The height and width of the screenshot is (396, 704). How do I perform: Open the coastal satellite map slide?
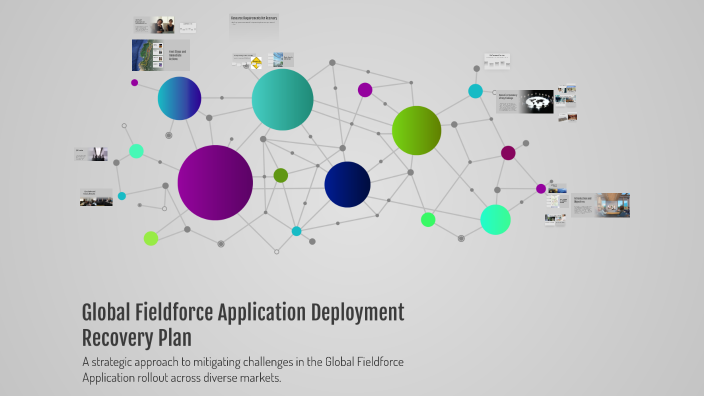tap(161, 55)
